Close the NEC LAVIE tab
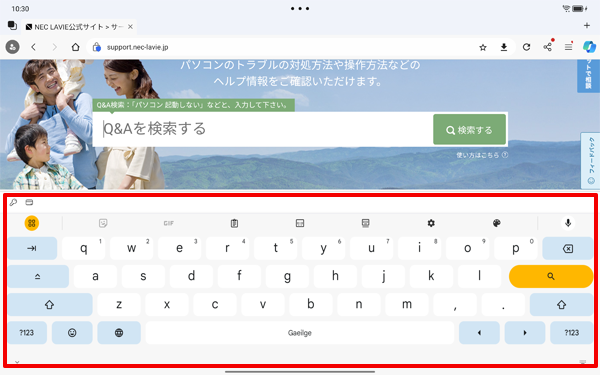This screenshot has height=375, width=600. 130,27
